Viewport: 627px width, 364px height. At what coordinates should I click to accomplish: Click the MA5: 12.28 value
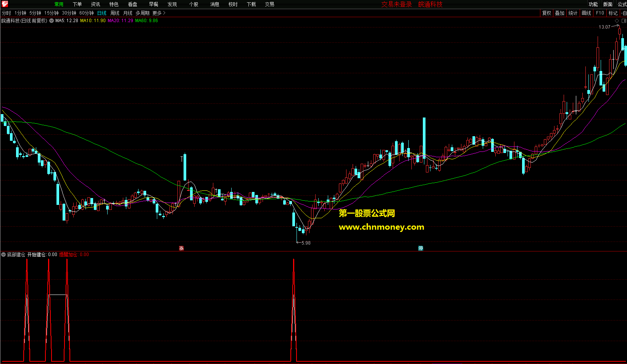pos(67,21)
